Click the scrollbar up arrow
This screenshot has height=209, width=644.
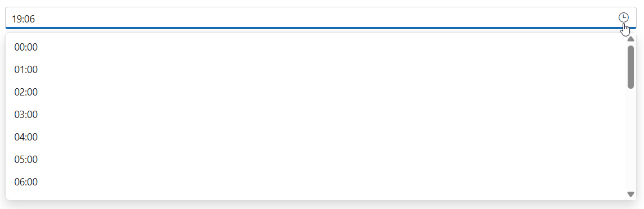631,39
